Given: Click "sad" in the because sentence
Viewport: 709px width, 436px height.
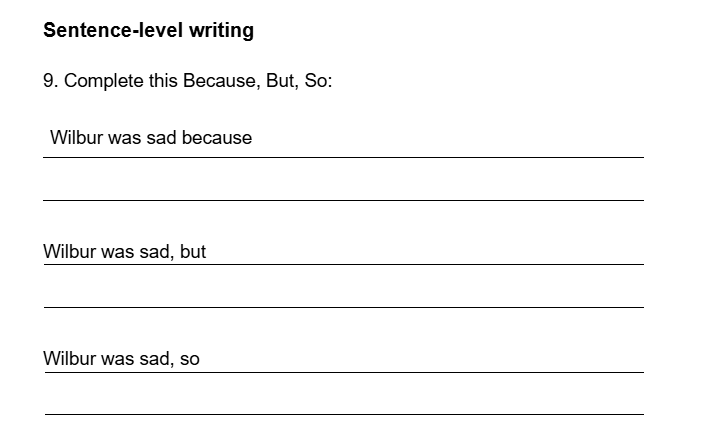Looking at the screenshot, I should point(161,138).
